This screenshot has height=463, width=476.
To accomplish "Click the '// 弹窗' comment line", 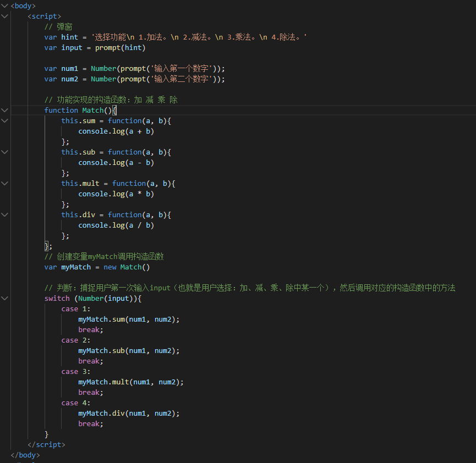I will click(58, 27).
